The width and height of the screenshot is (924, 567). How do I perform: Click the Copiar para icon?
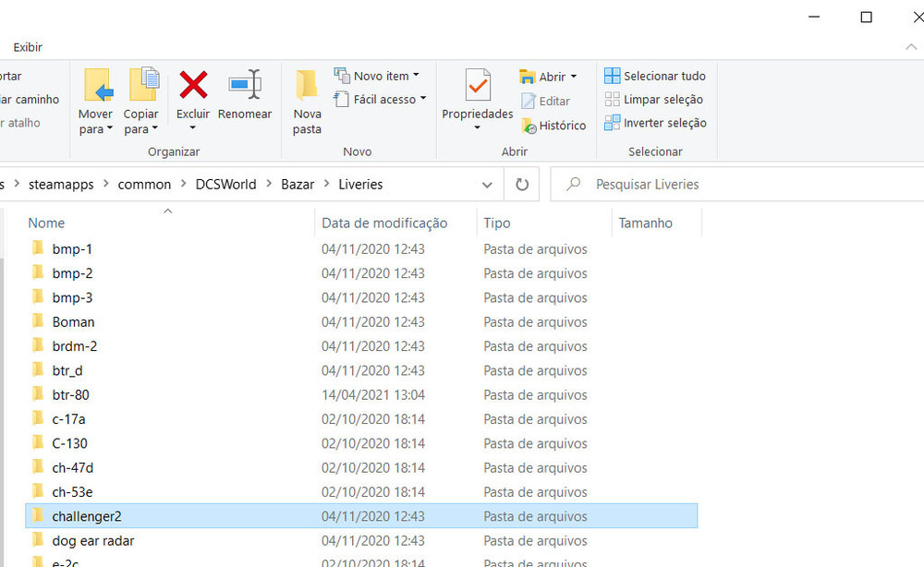point(144,84)
